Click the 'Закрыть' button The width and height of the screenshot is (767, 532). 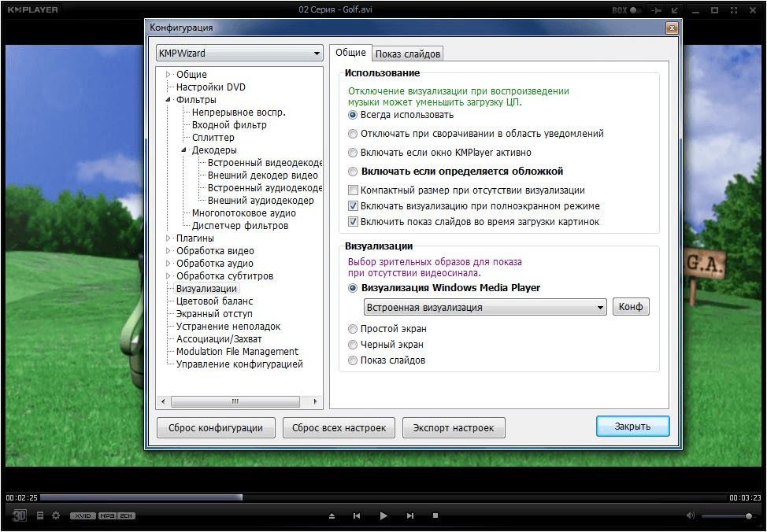(x=632, y=426)
